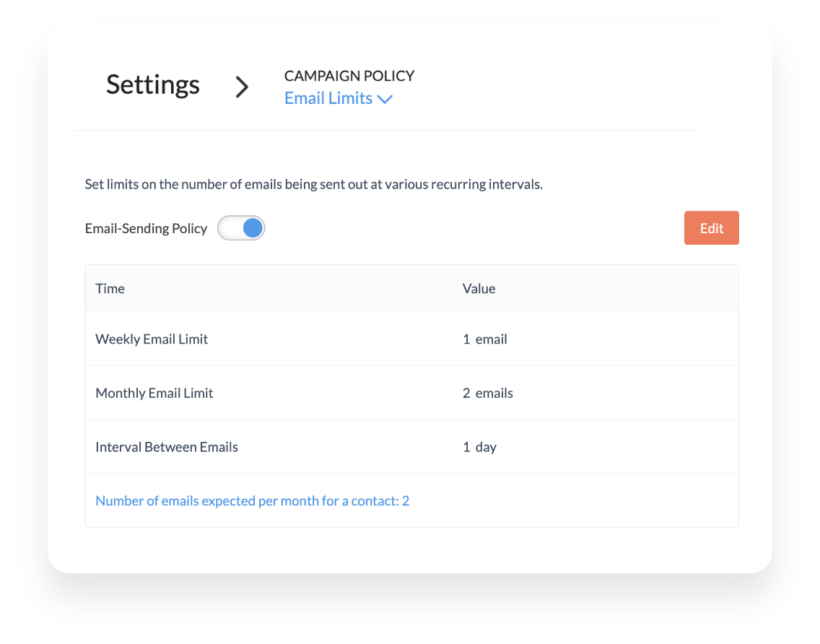Screen dimensions: 820x644
Task: Click the breadcrumb arrow beside Settings
Action: coord(243,87)
